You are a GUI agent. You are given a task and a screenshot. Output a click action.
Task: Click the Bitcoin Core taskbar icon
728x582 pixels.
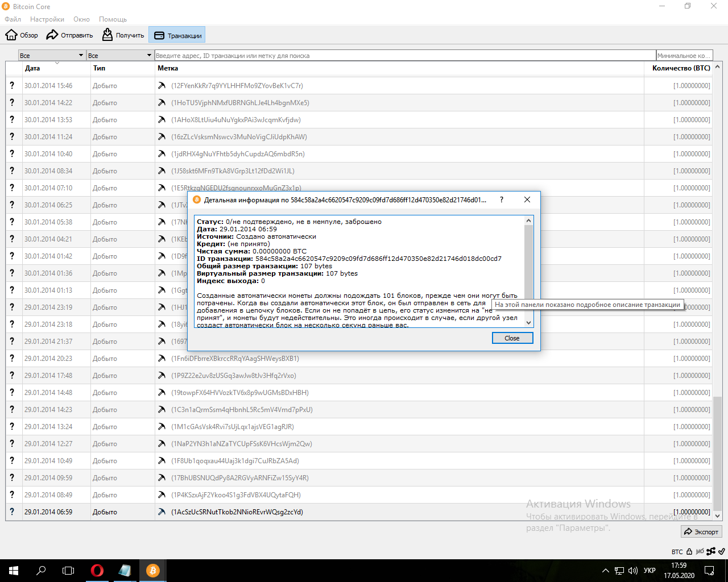point(152,571)
